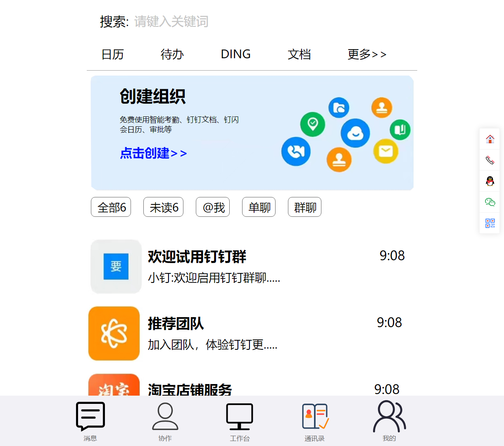
Task: Click the search keyword input field
Action: [x=171, y=22]
